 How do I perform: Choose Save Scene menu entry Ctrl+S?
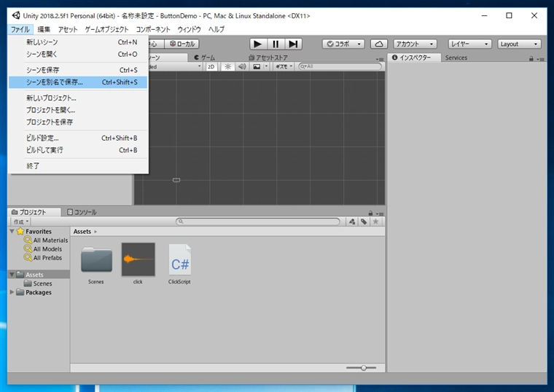point(78,70)
